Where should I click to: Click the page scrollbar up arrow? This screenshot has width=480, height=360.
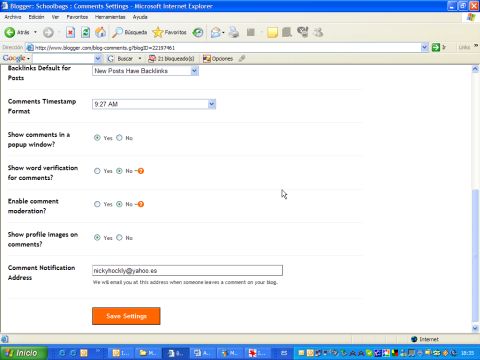(475, 69)
